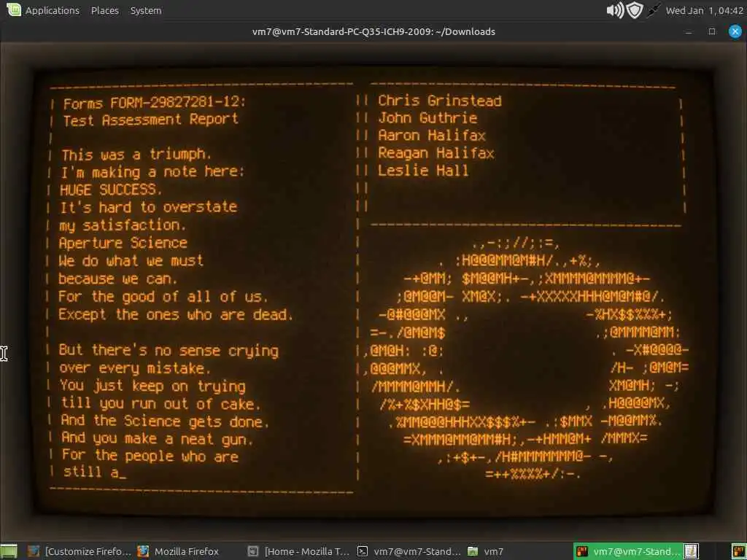Select highlighted green vm7@vm7-Stand taskbar entry
Image resolution: width=747 pixels, height=560 pixels.
click(627, 551)
